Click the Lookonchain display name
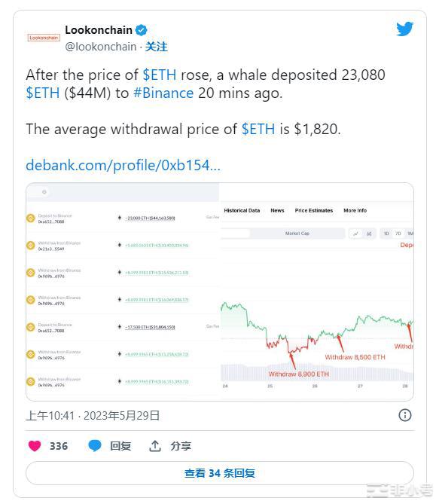439x504 pixels. point(99,30)
